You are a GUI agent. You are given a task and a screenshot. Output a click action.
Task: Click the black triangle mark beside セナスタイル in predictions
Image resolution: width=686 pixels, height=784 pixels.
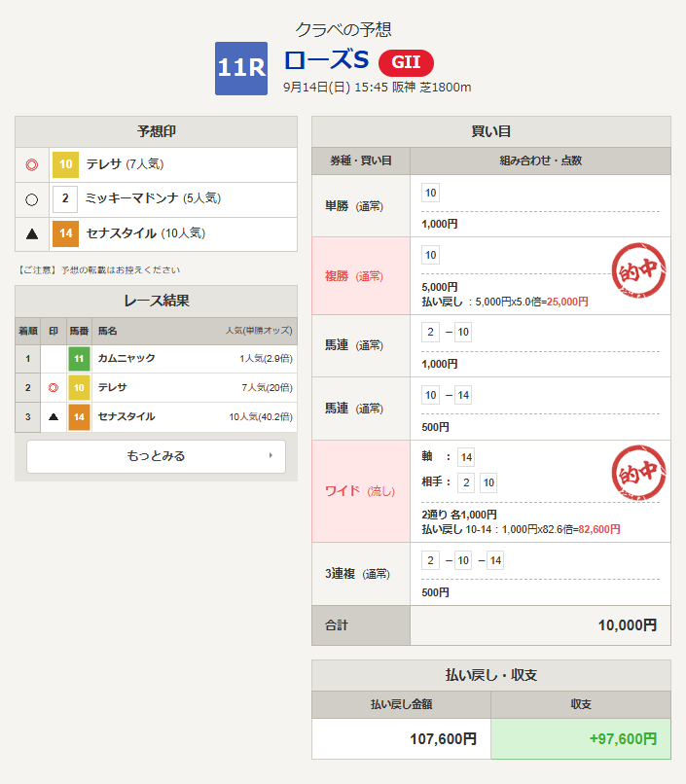tap(31, 233)
